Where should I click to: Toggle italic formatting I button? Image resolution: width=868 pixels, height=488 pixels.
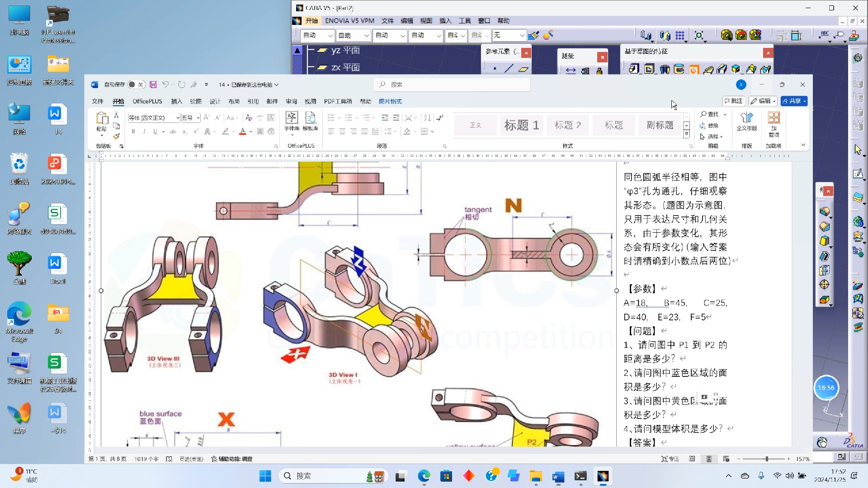[x=144, y=131]
